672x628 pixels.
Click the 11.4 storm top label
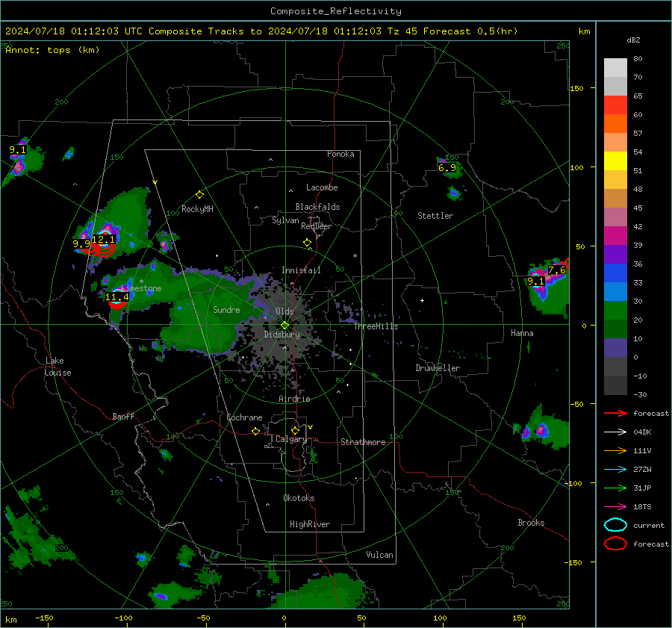117,296
